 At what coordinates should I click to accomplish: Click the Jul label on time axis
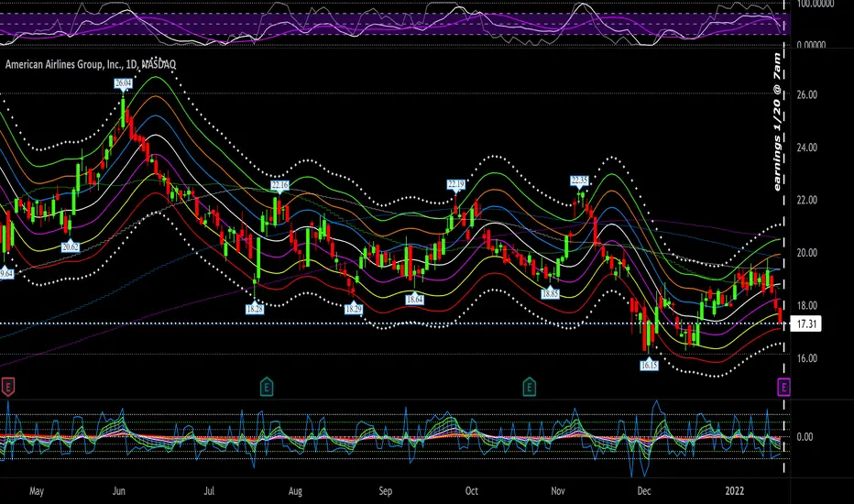tap(209, 491)
